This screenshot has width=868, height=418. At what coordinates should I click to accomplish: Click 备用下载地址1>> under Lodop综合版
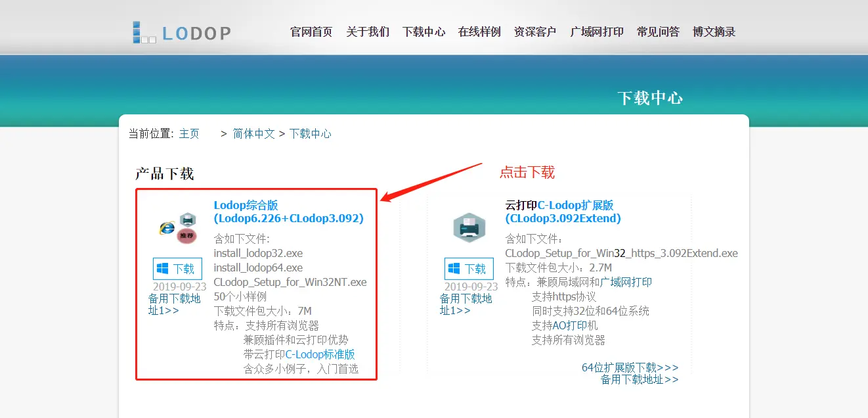point(174,304)
